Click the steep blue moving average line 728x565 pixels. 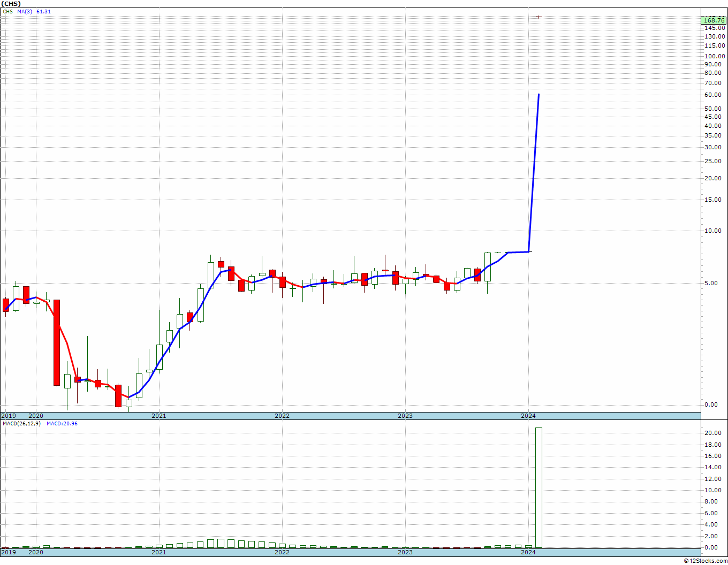[534, 172]
